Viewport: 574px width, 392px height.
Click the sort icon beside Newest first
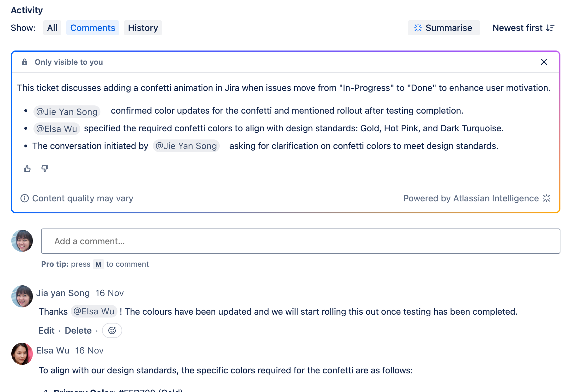(550, 28)
